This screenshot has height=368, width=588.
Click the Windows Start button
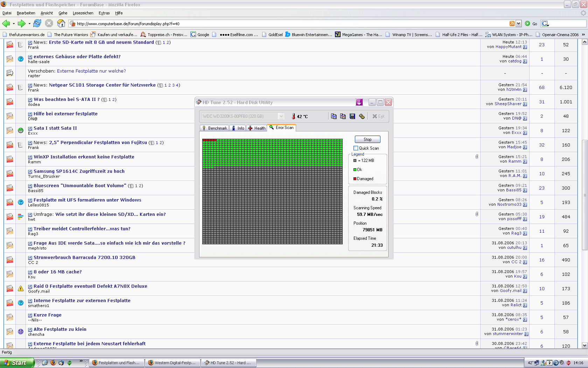(x=17, y=363)
